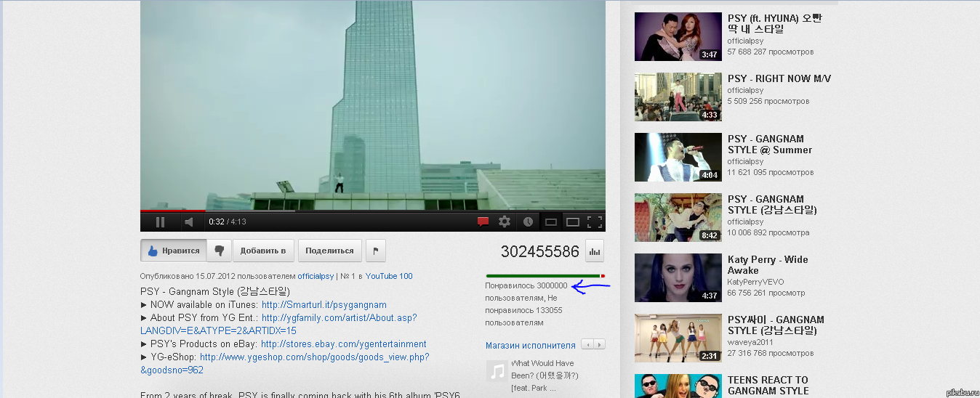Viewport: 980px width, 398px height.
Task: Like the video with Нравится button
Action: coord(173,251)
